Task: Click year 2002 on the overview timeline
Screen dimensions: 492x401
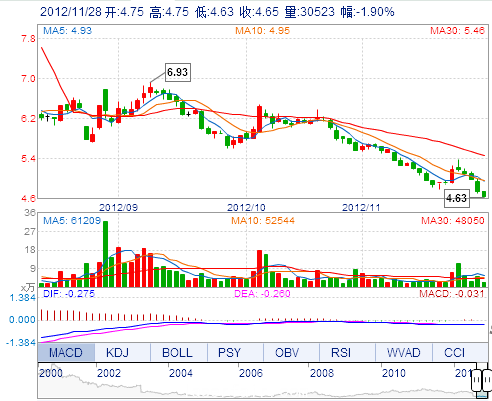Action: click(109, 373)
